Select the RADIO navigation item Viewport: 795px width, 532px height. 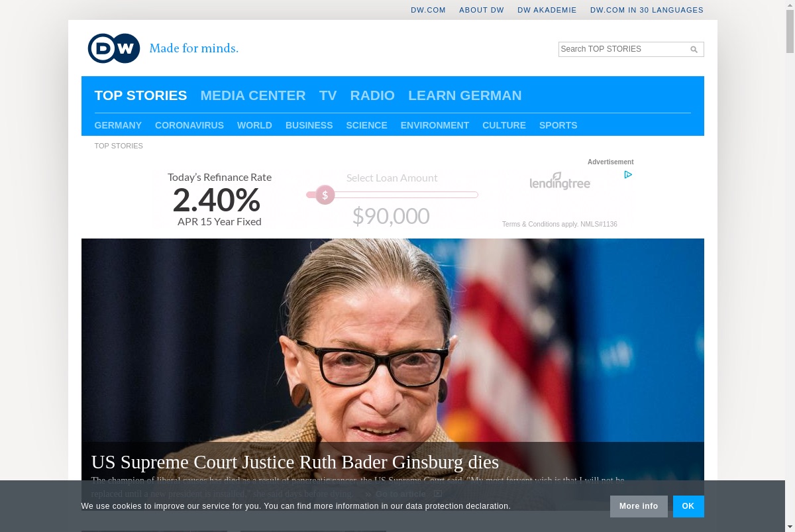[372, 95]
